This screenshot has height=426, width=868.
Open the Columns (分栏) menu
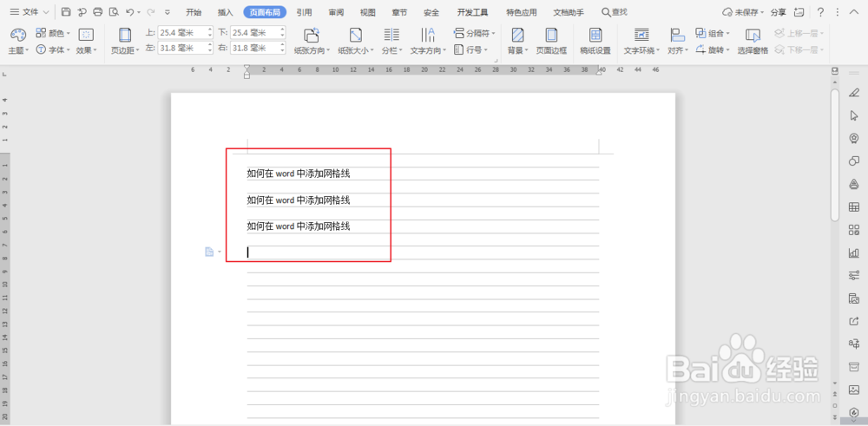click(392, 42)
